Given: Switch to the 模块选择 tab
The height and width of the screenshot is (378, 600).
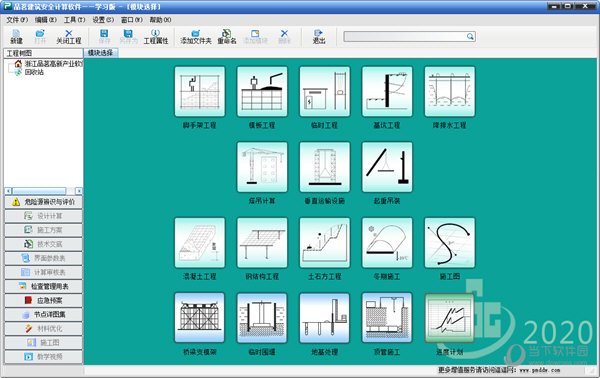Looking at the screenshot, I should tap(101, 53).
